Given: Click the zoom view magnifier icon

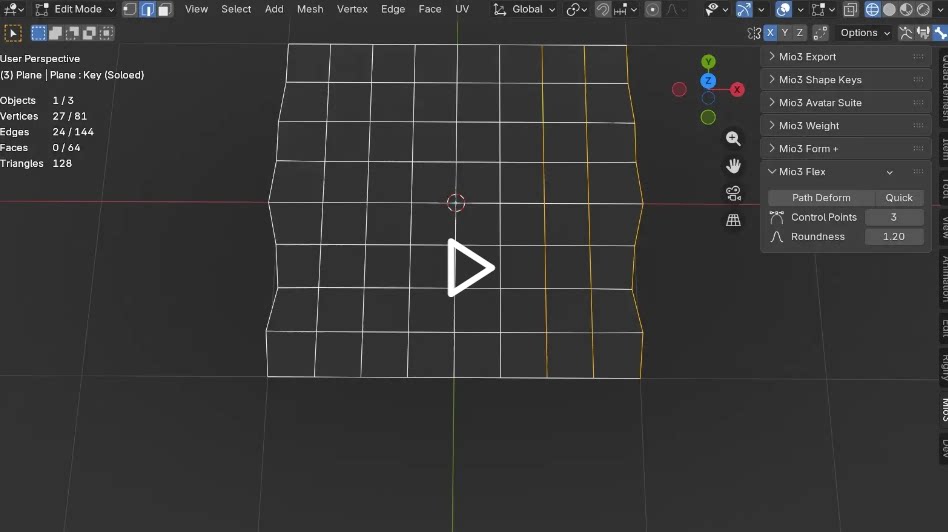Looking at the screenshot, I should [x=733, y=138].
